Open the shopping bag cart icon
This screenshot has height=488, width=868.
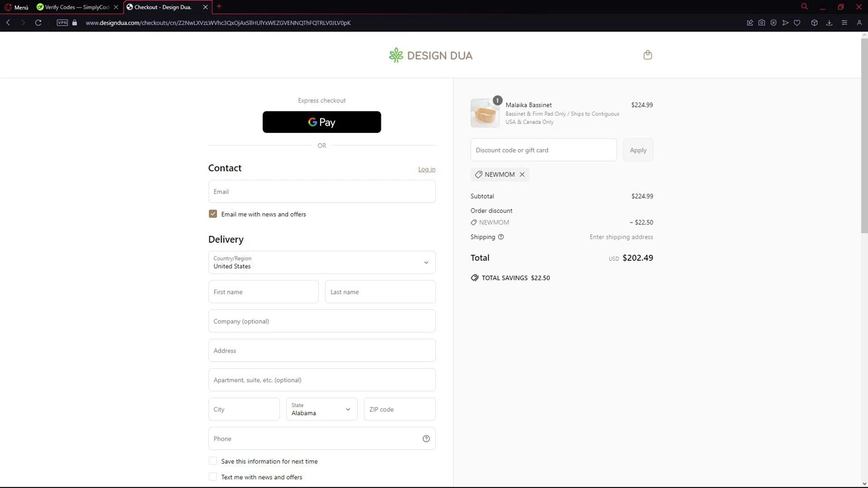tap(648, 55)
